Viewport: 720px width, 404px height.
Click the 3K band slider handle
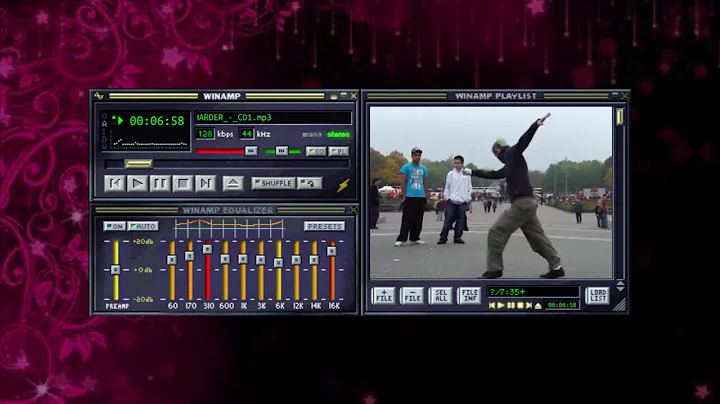point(261,260)
